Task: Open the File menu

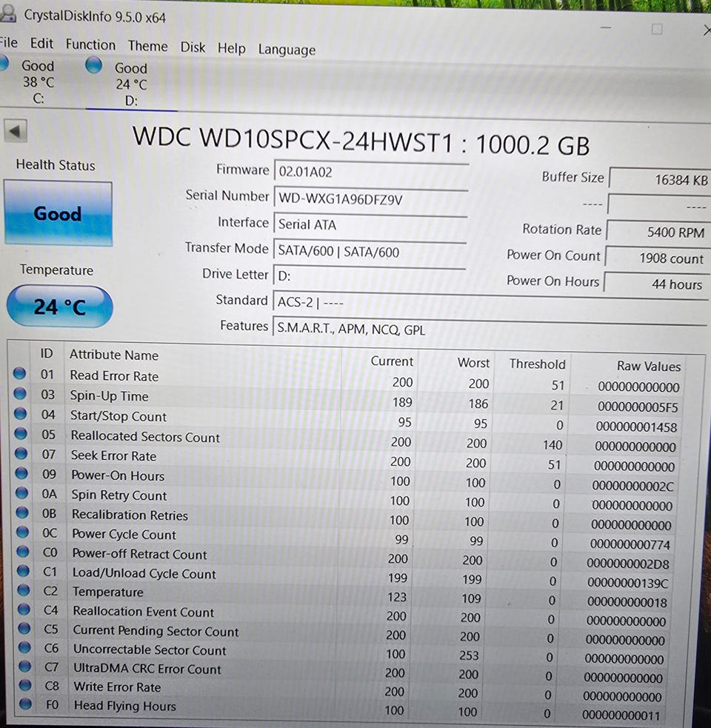Action: 8,43
